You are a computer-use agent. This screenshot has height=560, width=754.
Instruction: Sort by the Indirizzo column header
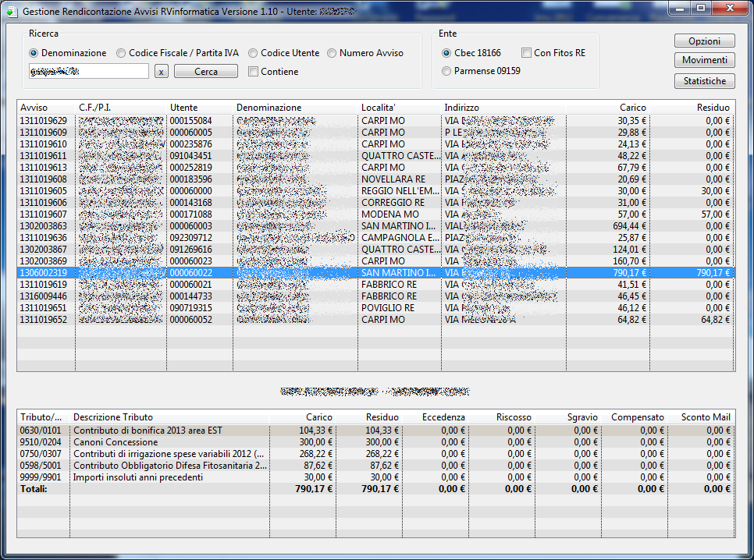[503, 108]
